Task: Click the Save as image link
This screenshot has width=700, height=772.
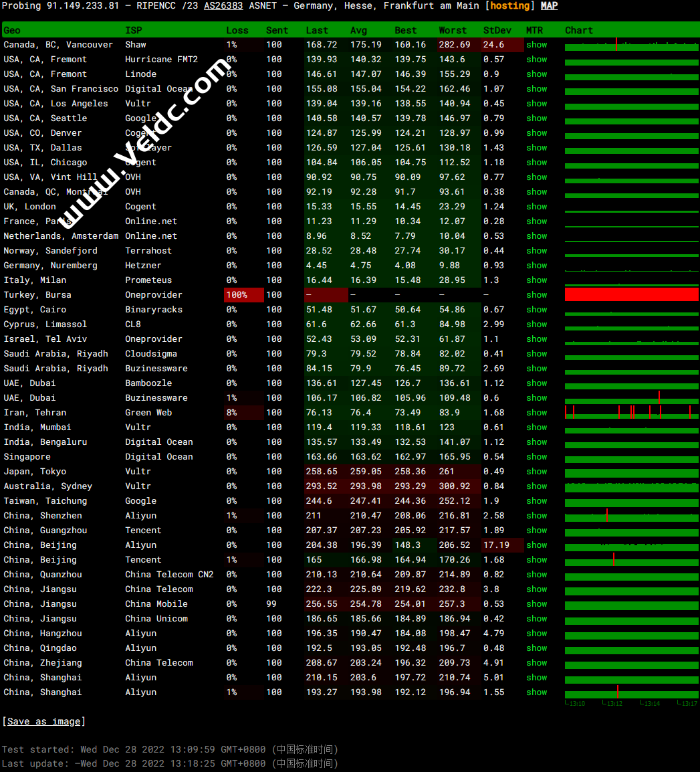Action: pyautogui.click(x=44, y=721)
